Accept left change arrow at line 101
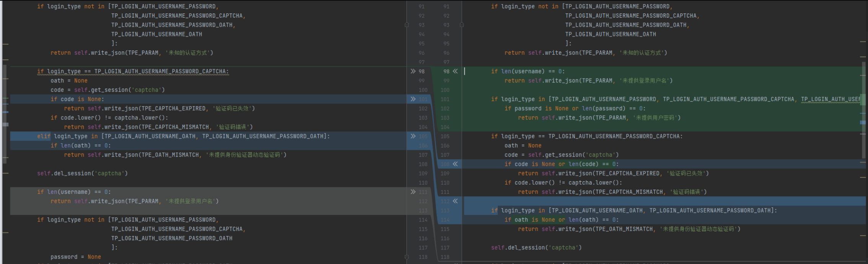Viewport: 868px width, 264px height. tap(413, 99)
